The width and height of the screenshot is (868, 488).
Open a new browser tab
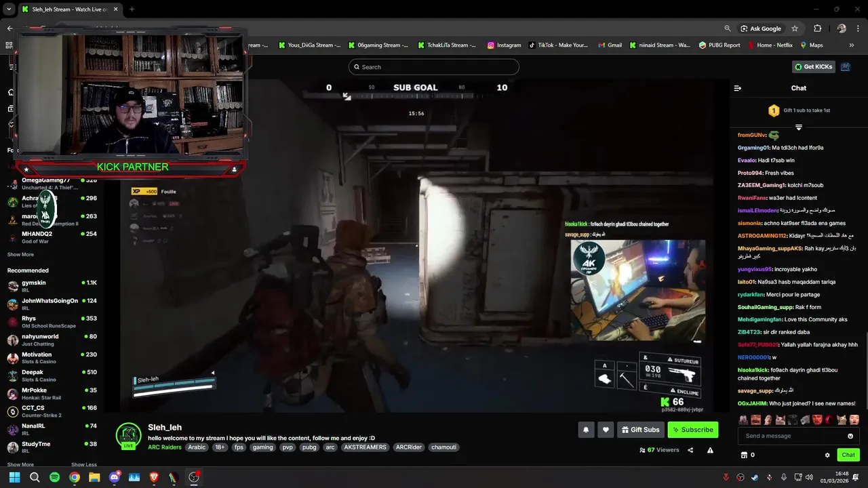132,9
